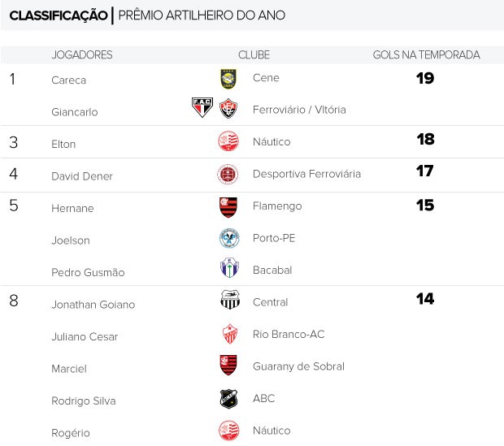The height and width of the screenshot is (446, 504).
Task: Click the ABC club crest
Action: (228, 399)
